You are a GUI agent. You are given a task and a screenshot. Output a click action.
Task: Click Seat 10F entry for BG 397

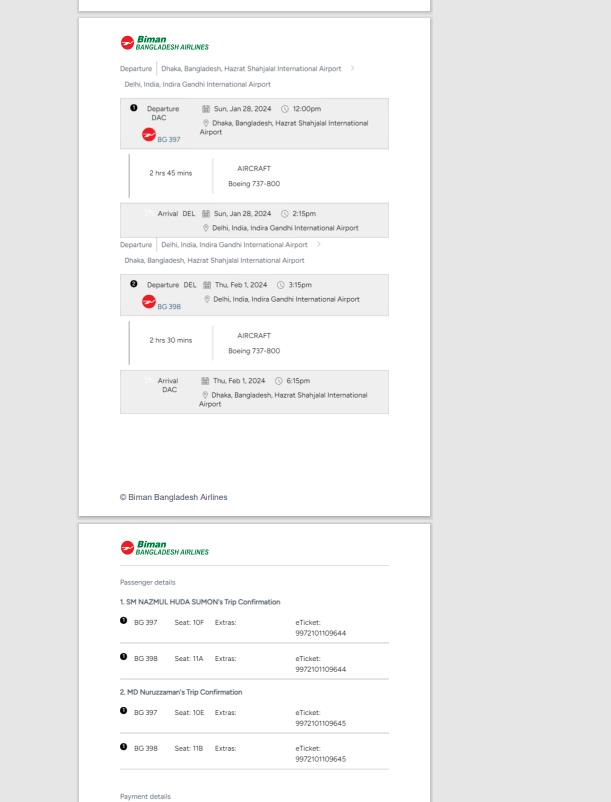coord(189,622)
